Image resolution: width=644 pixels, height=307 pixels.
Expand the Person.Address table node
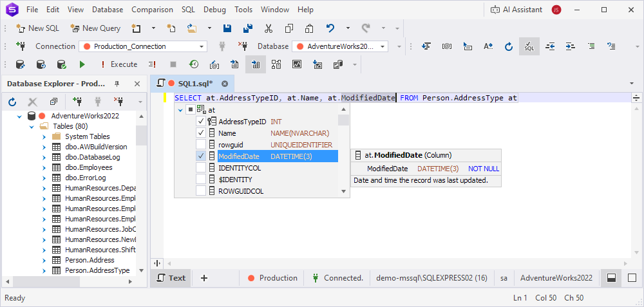(44, 260)
